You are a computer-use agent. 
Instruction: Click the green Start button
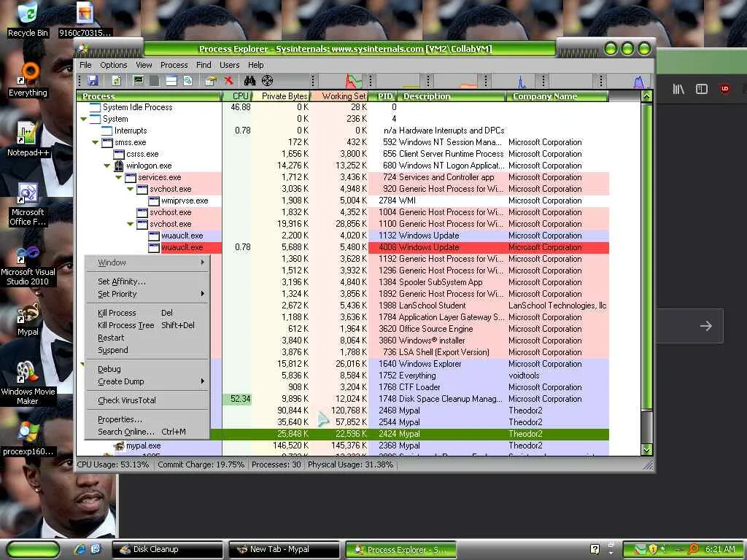pos(33,549)
